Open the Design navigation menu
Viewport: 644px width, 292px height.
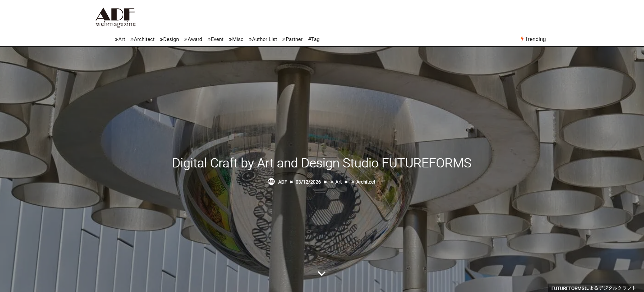(169, 39)
